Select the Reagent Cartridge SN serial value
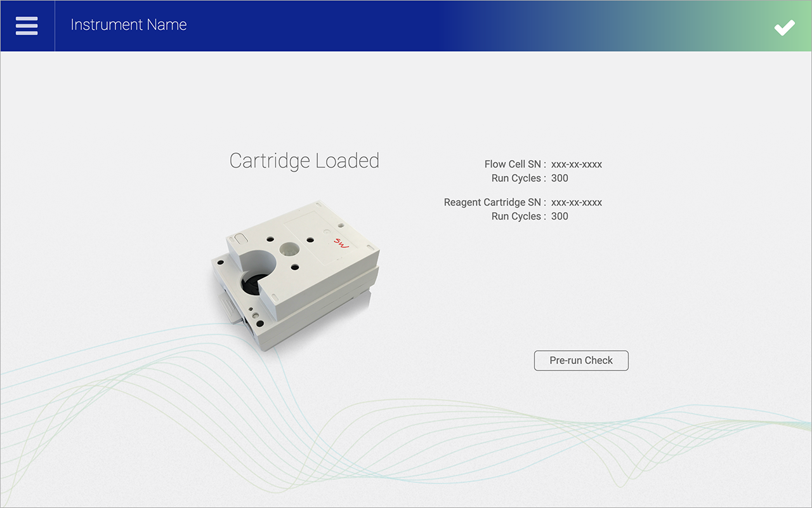The width and height of the screenshot is (812, 508). [x=576, y=203]
